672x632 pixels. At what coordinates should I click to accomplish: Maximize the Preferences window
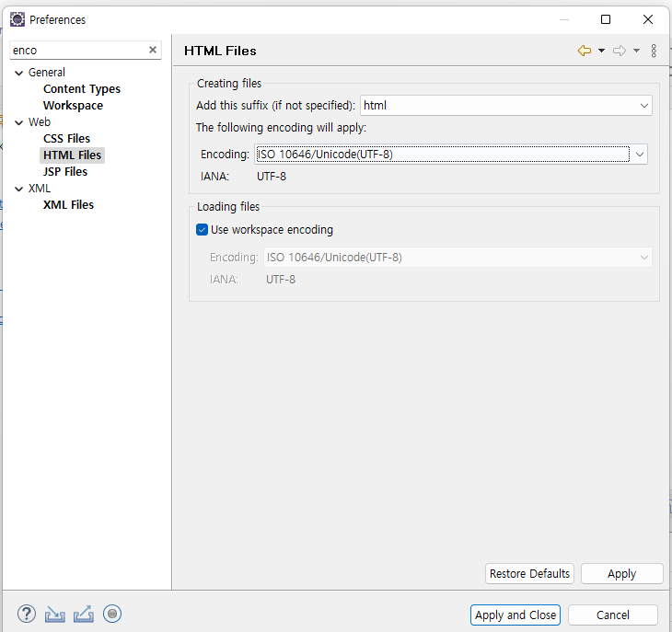(x=606, y=19)
